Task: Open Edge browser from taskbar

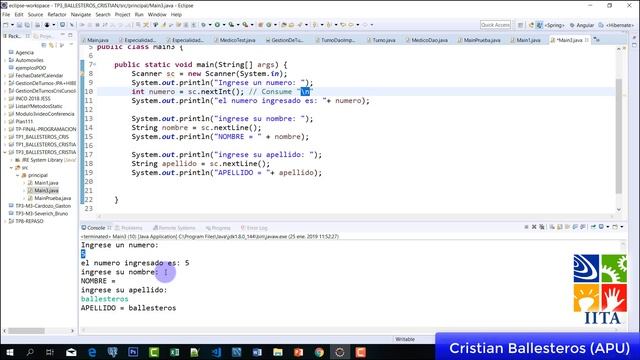Action: point(92,352)
